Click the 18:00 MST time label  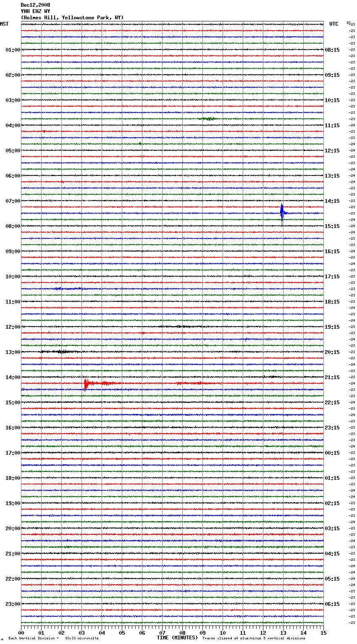coord(13,478)
